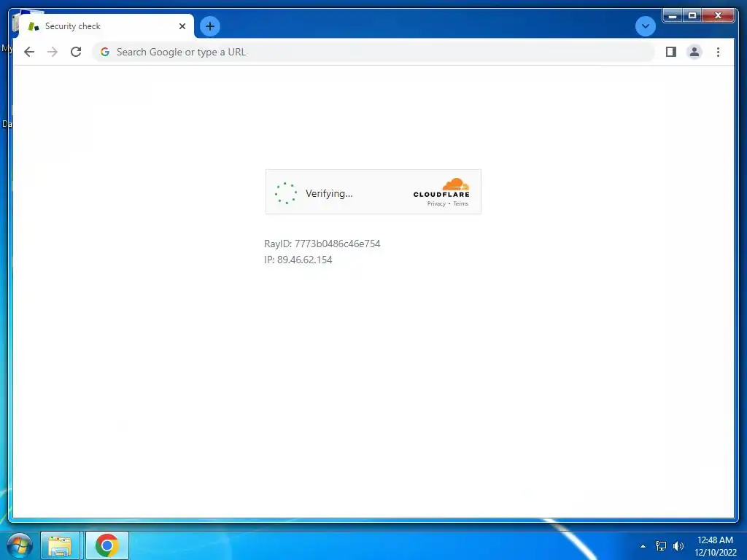
Task: Select the Security check tab
Action: 107,26
